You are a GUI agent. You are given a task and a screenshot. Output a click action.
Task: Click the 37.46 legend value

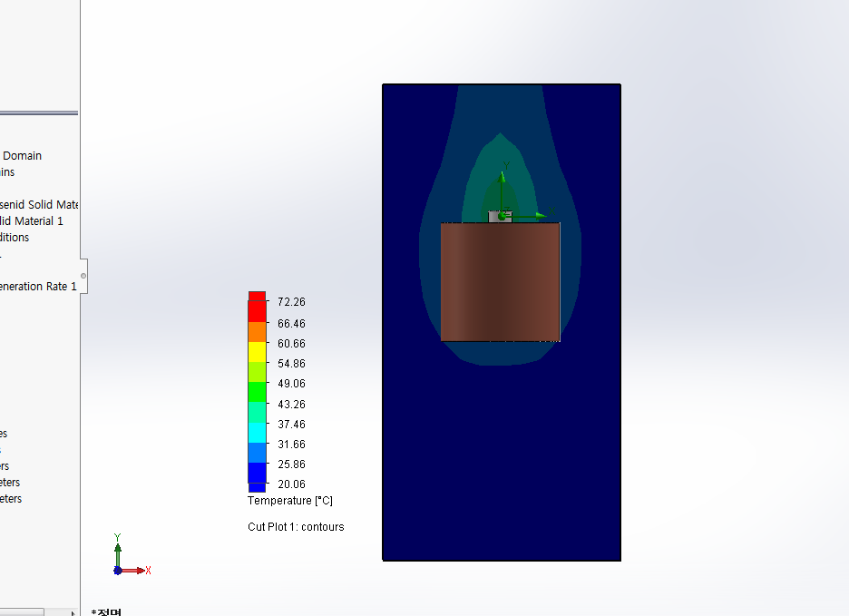(291, 425)
